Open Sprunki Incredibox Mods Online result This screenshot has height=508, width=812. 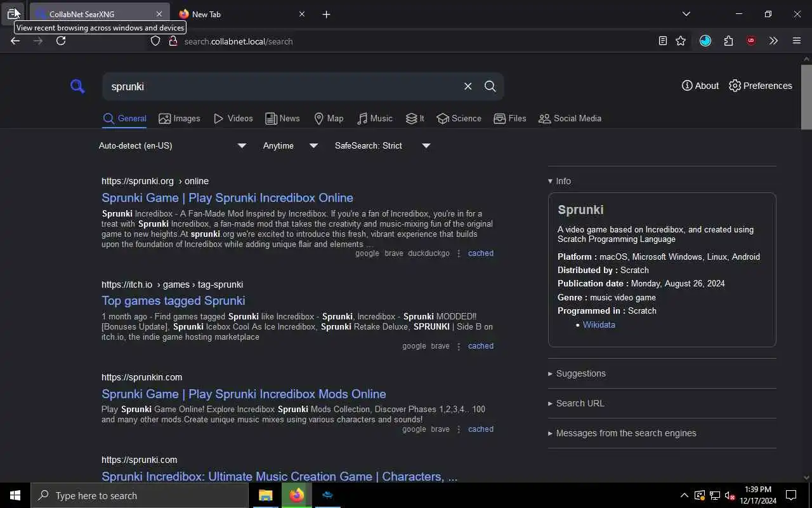tap(244, 394)
